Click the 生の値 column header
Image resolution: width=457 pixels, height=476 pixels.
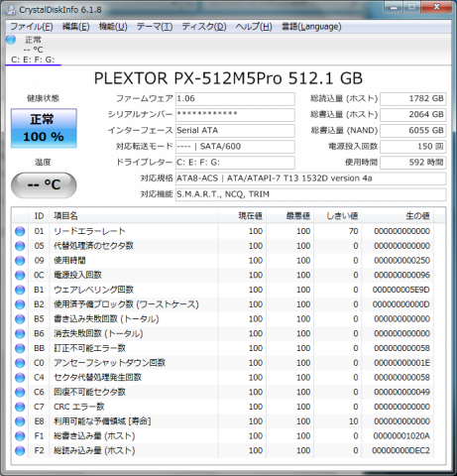(398, 216)
